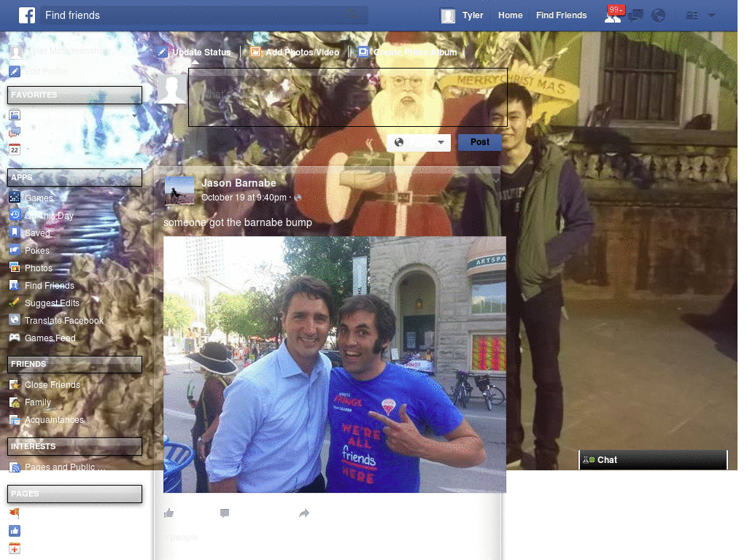Select the Update Status tab
This screenshot has height=560, width=747.
(194, 52)
